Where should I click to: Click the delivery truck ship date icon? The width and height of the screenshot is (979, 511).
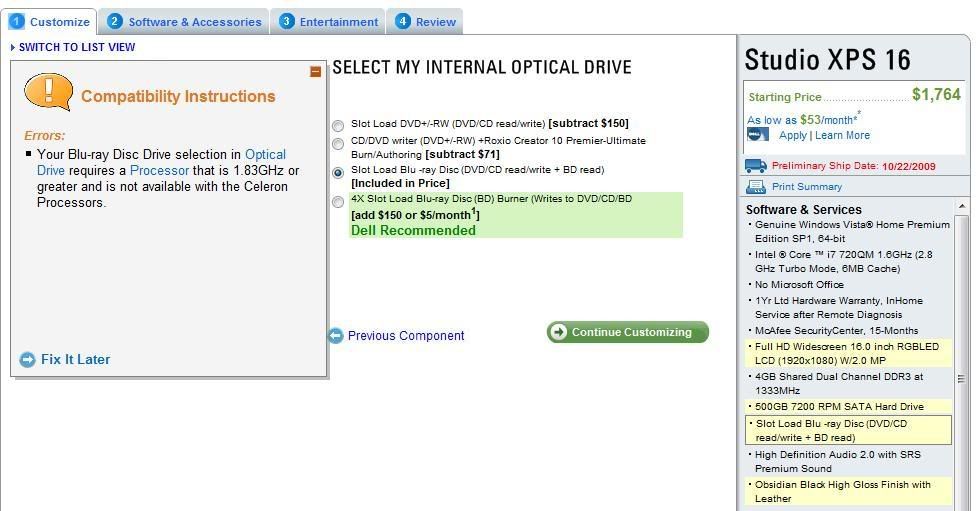tap(755, 166)
